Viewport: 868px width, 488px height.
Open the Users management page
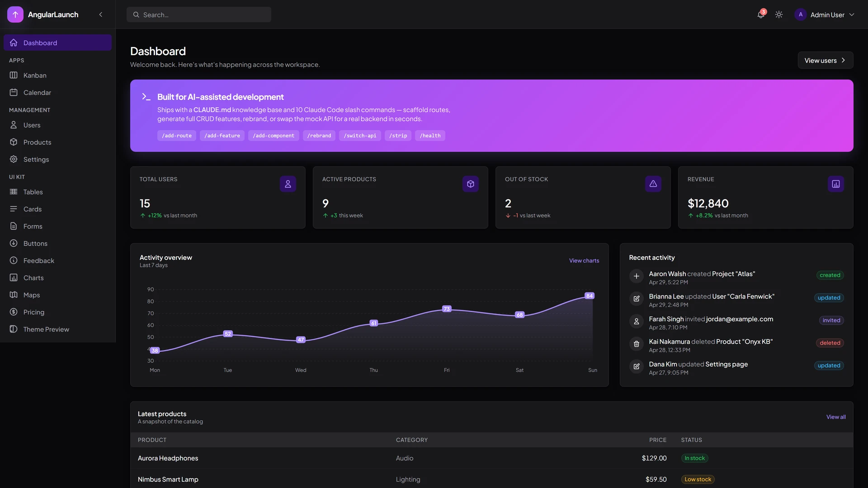coord(57,125)
